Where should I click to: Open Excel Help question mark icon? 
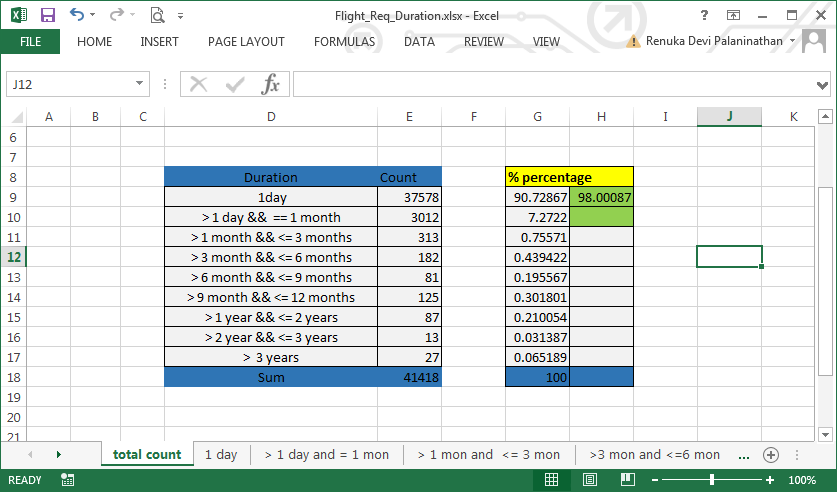point(705,15)
